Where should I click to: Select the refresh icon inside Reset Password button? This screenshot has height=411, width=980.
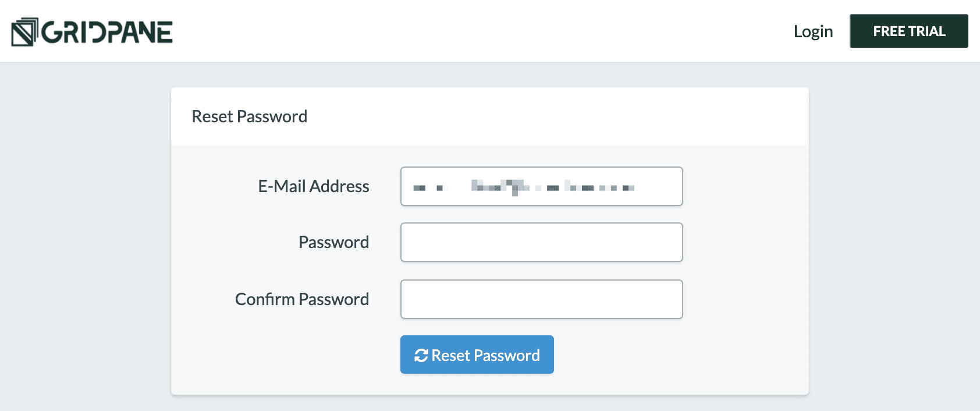click(x=421, y=355)
